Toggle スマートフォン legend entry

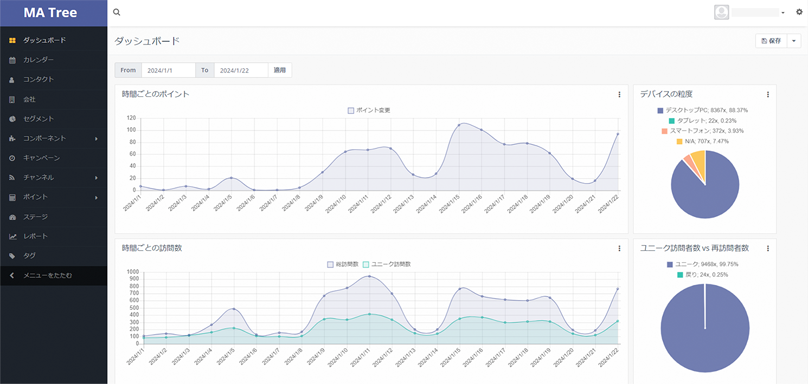pyautogui.click(x=703, y=131)
